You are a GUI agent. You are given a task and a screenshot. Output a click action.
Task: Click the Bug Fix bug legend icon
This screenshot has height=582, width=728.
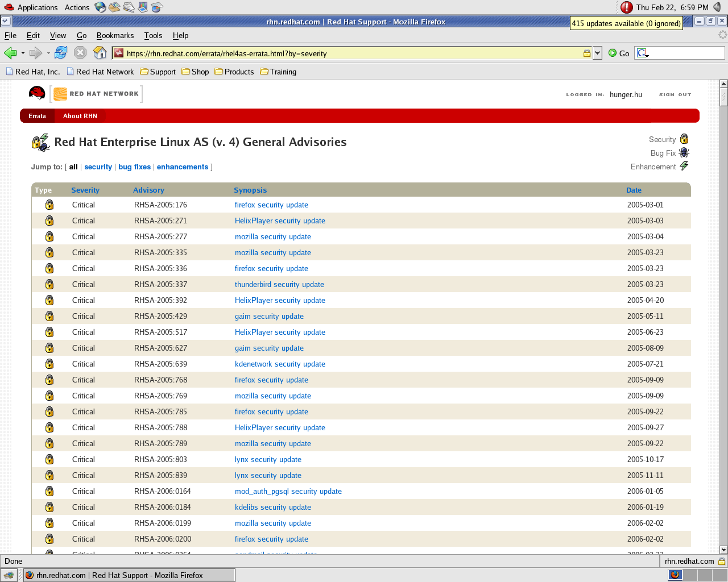click(x=684, y=153)
